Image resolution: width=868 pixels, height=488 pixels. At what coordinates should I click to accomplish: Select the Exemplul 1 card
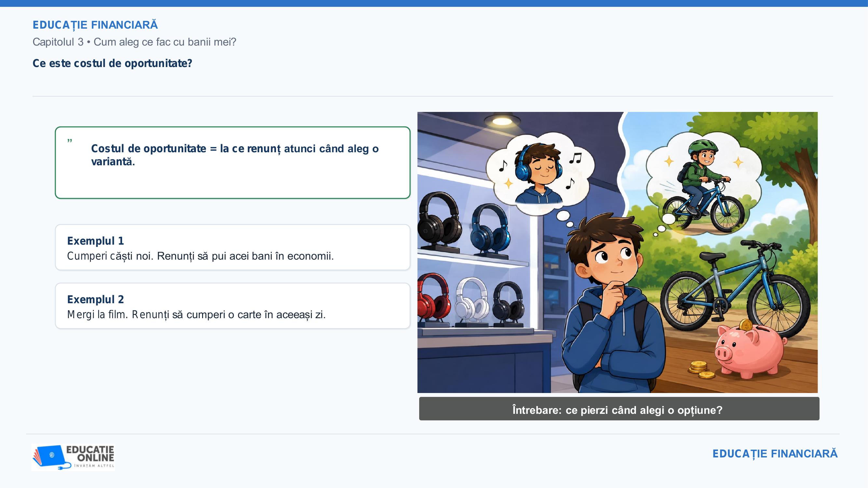(232, 247)
